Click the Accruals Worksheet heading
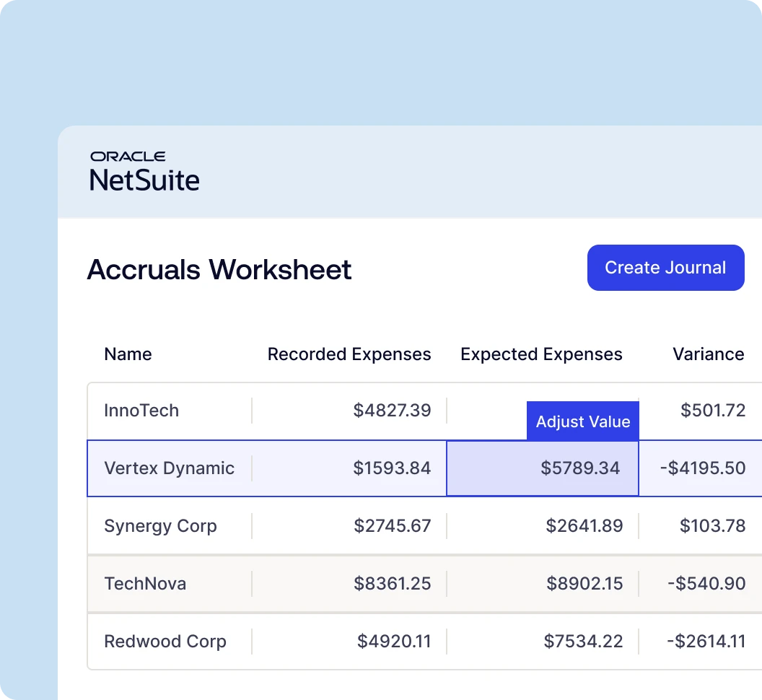Screen dimensions: 762x700 219,270
